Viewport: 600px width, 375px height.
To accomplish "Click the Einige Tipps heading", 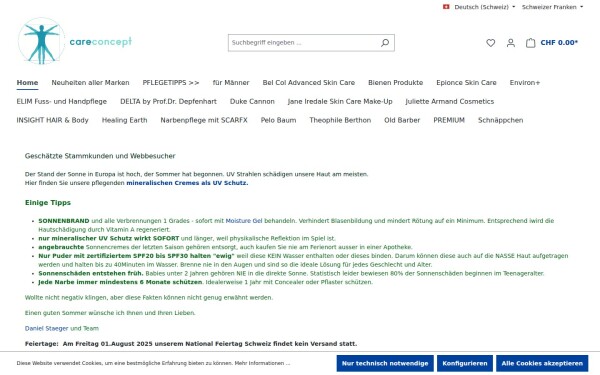I will [x=48, y=203].
